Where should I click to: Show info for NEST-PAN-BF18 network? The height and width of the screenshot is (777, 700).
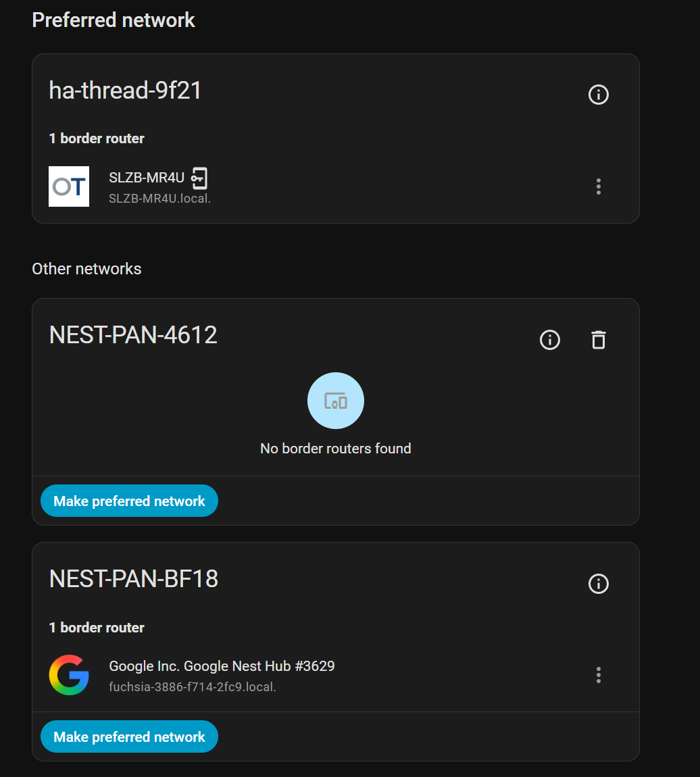(x=598, y=583)
